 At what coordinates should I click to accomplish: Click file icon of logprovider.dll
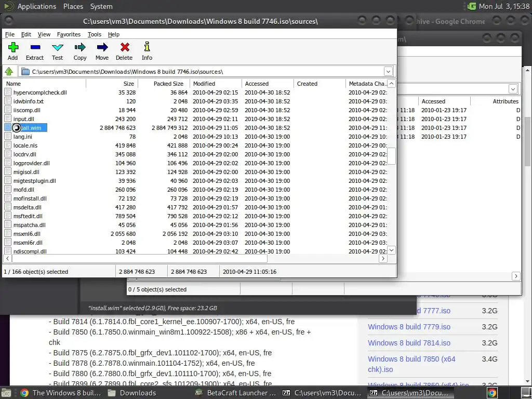coord(8,163)
